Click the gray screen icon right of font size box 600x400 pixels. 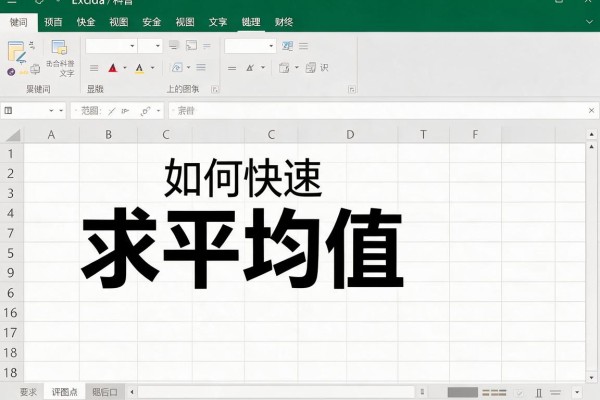coord(174,46)
